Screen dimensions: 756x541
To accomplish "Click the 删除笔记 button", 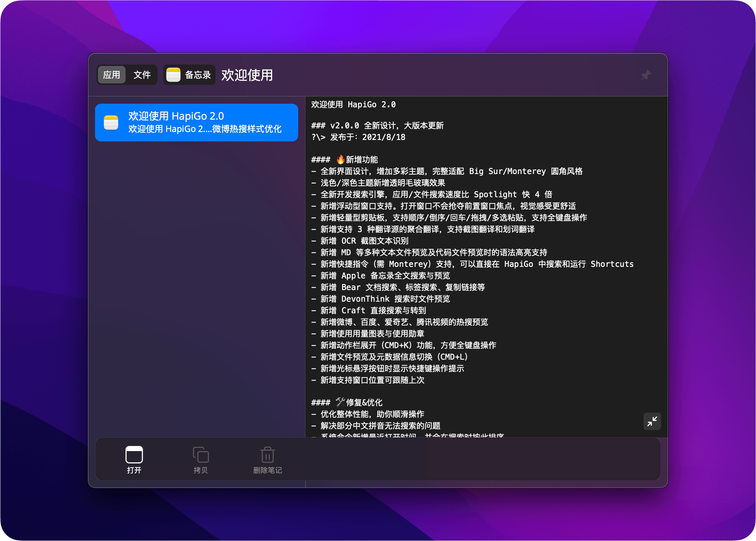I will (x=267, y=461).
